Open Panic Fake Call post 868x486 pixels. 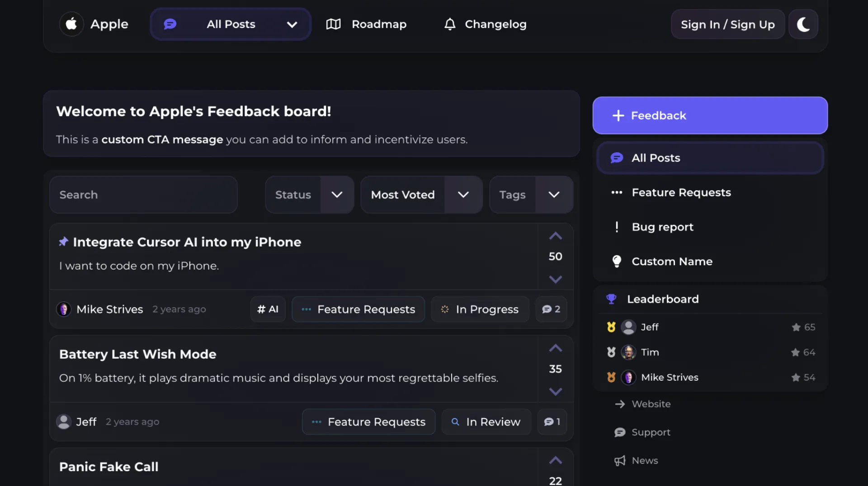point(109,467)
